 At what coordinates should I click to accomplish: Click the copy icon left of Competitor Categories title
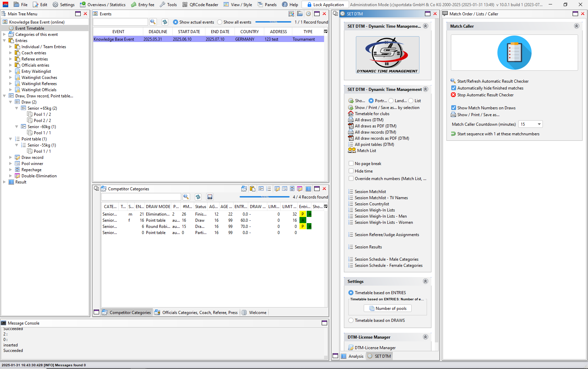pyautogui.click(x=96, y=189)
